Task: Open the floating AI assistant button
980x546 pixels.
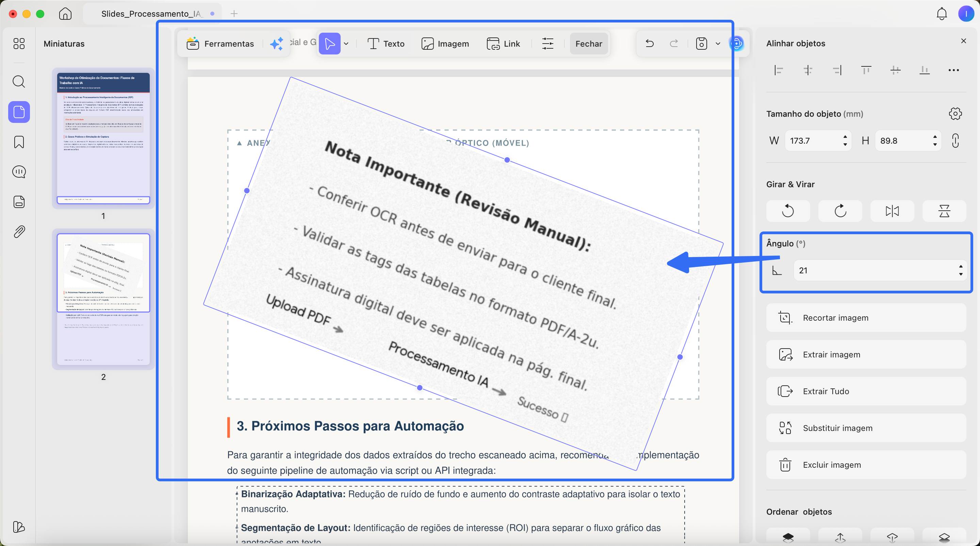Action: (x=737, y=44)
